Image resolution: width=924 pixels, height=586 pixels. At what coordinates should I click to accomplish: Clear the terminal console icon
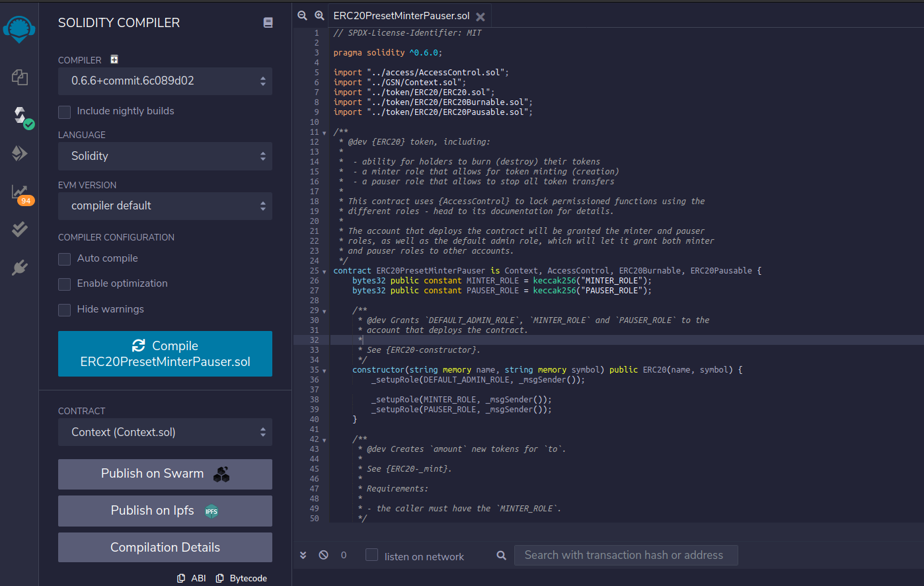pos(323,555)
